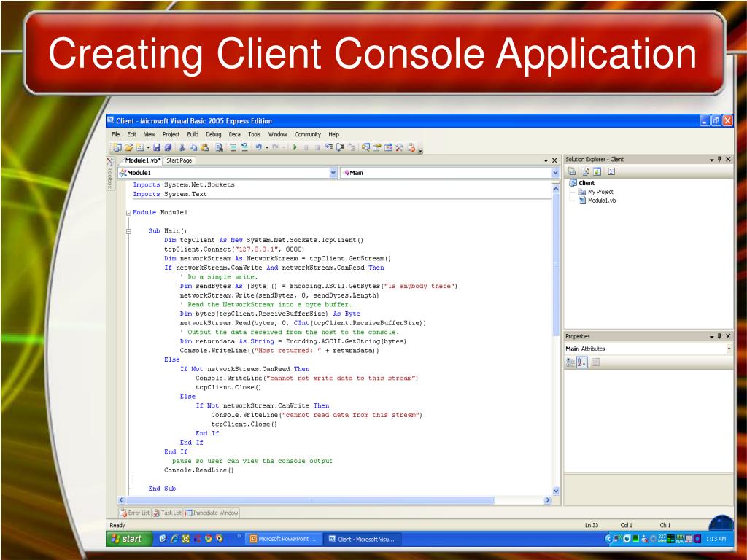Click the Windows start button
The image size is (747, 560).
click(128, 539)
